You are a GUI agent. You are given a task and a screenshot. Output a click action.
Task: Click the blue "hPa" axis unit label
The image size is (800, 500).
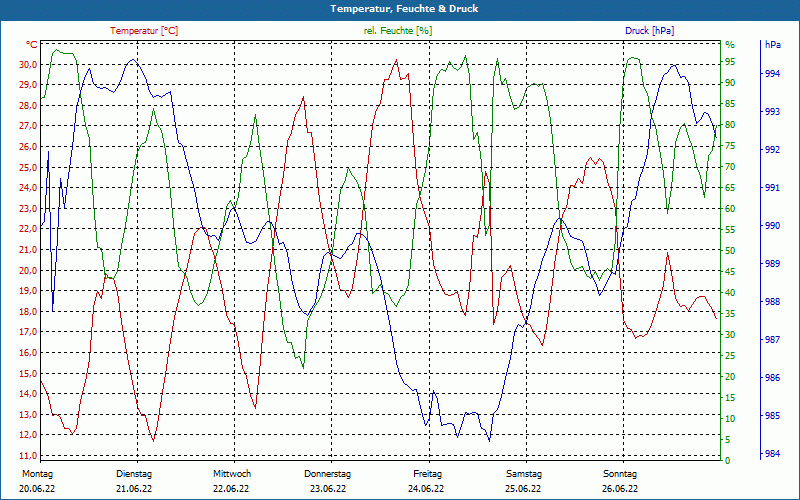772,45
